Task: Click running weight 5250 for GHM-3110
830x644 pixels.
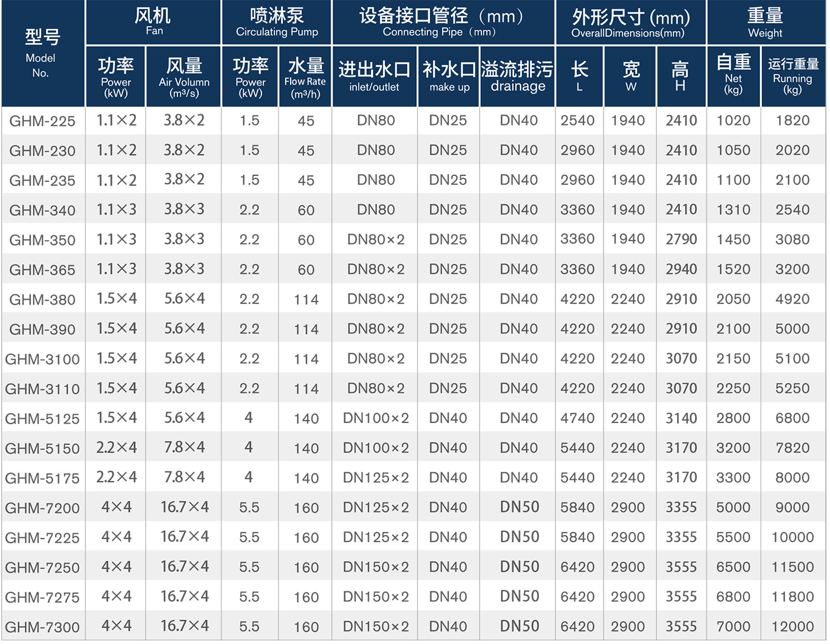Action: click(x=793, y=389)
